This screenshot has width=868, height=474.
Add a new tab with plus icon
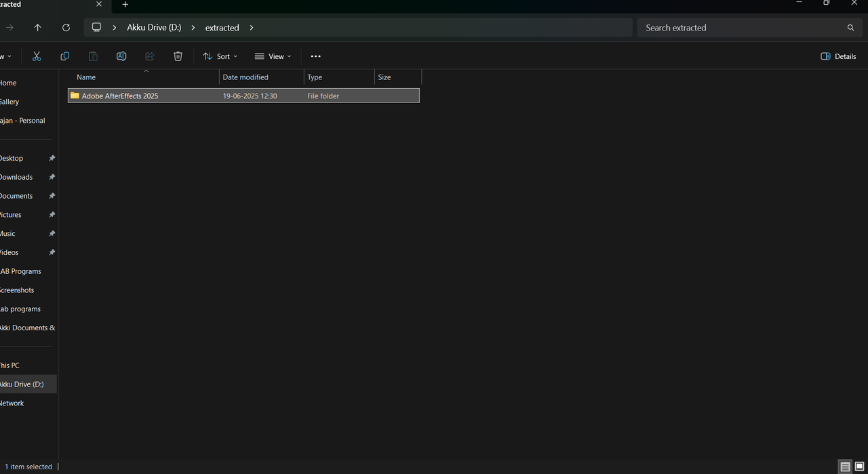coord(125,5)
